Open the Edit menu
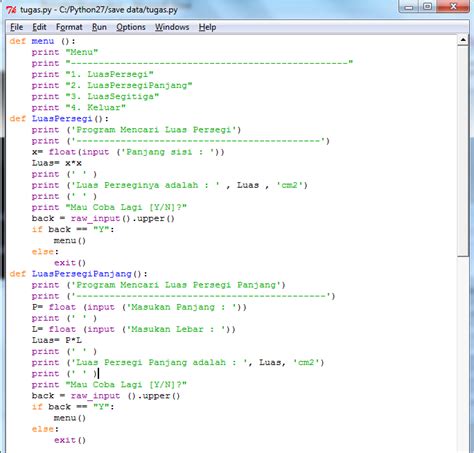This screenshot has width=474, height=453. coord(39,27)
